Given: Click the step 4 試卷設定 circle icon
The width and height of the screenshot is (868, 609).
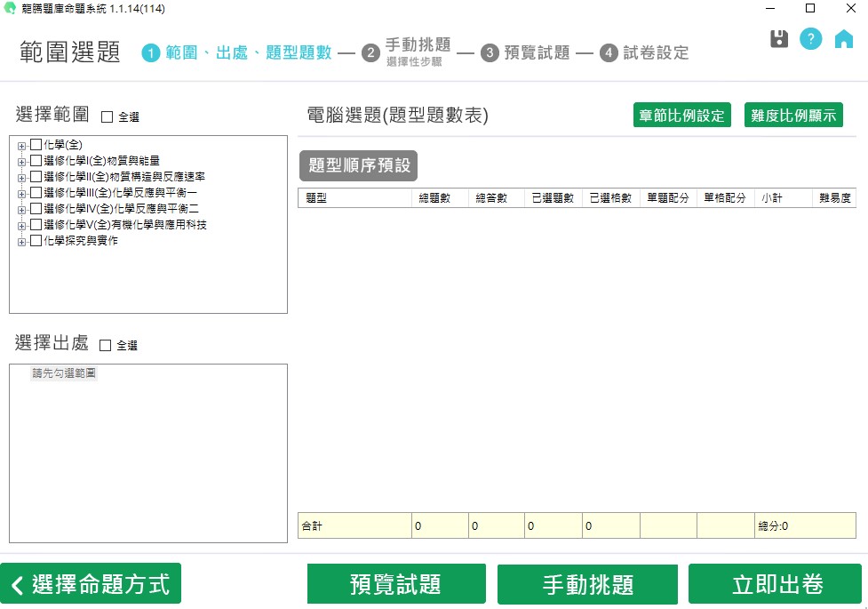Looking at the screenshot, I should [x=609, y=53].
